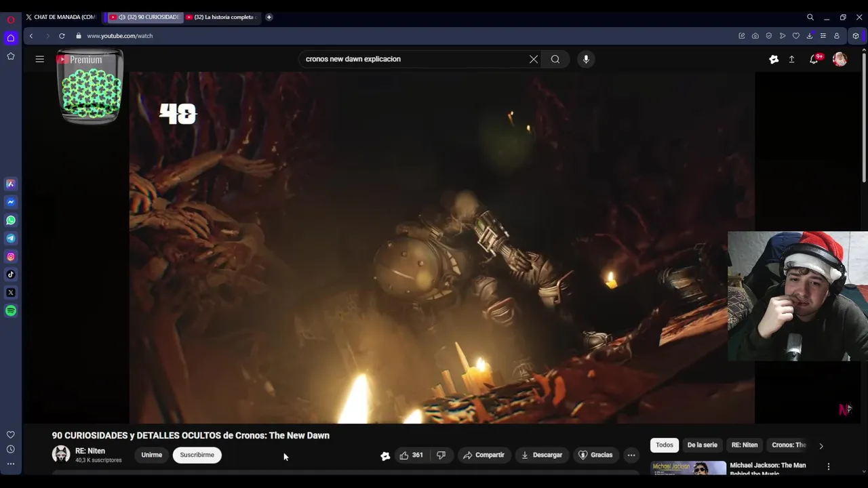This screenshot has height=488, width=868.
Task: Open more actions three-dot menu
Action: pos(631,455)
